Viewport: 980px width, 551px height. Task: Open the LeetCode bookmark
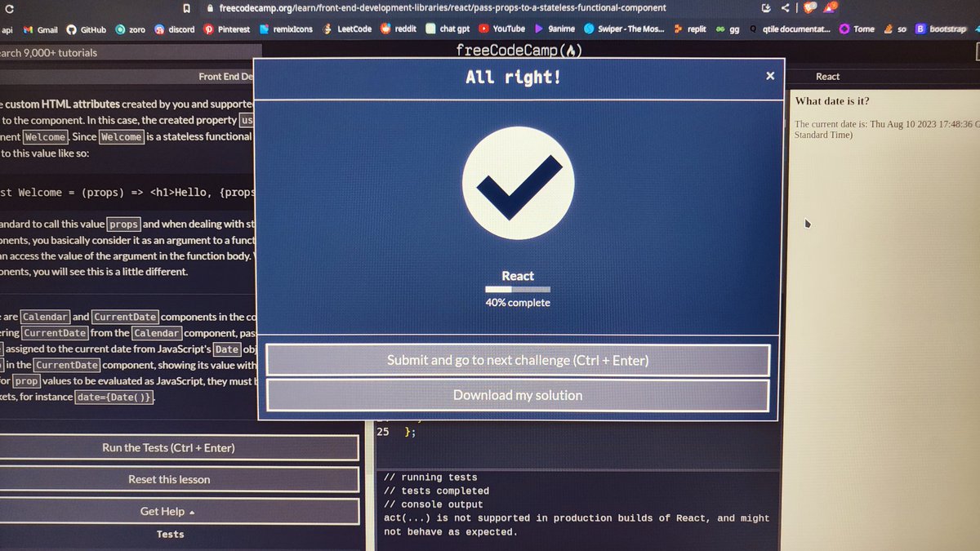(x=354, y=29)
